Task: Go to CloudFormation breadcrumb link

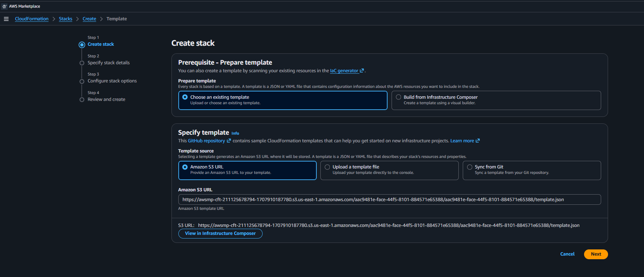Action: tap(32, 19)
